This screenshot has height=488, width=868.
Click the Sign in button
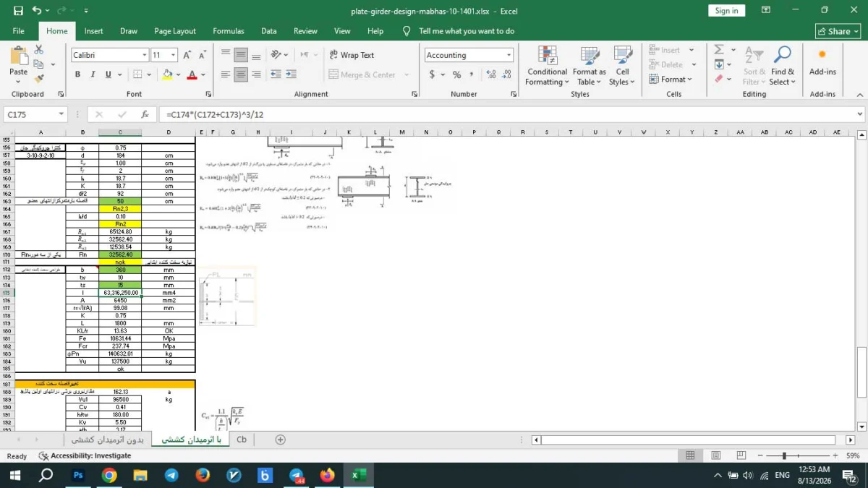point(727,11)
